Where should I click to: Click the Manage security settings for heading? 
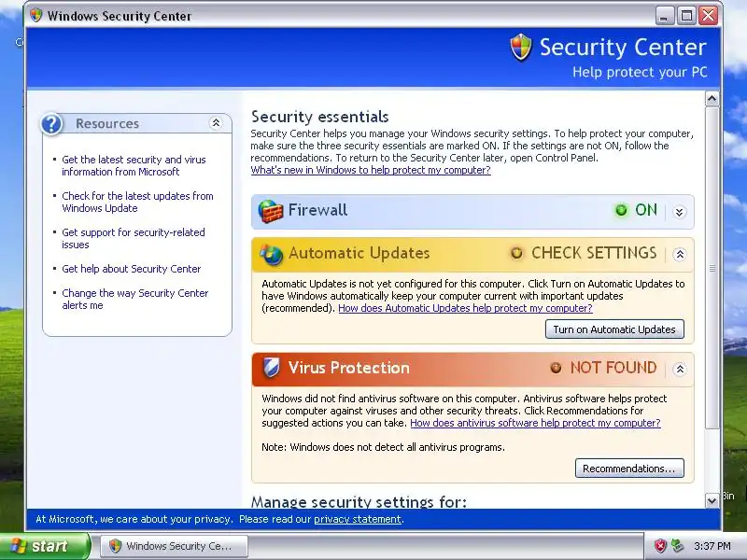point(359,501)
